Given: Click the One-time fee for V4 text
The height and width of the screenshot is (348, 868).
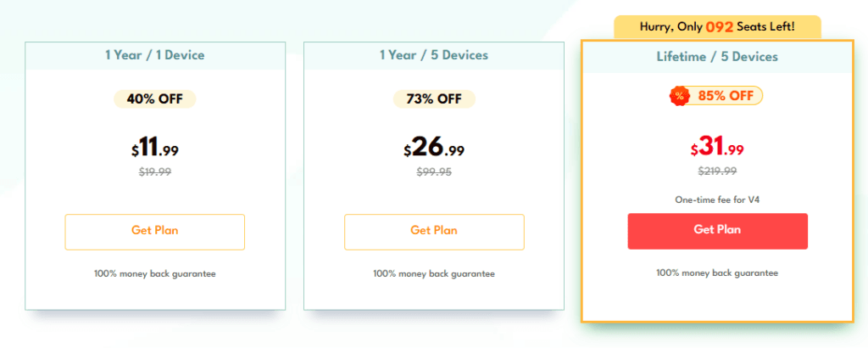Looking at the screenshot, I should (x=717, y=200).
